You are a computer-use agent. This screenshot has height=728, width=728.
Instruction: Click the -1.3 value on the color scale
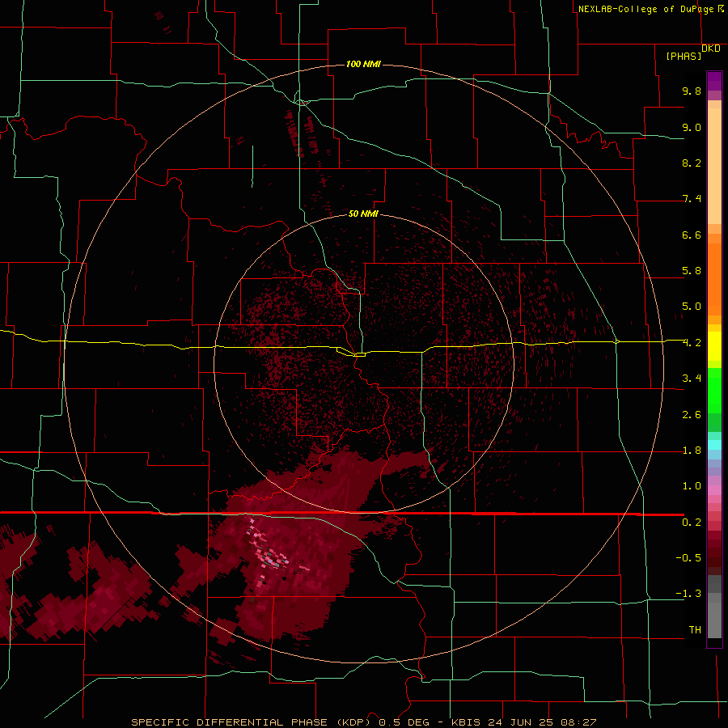click(688, 594)
